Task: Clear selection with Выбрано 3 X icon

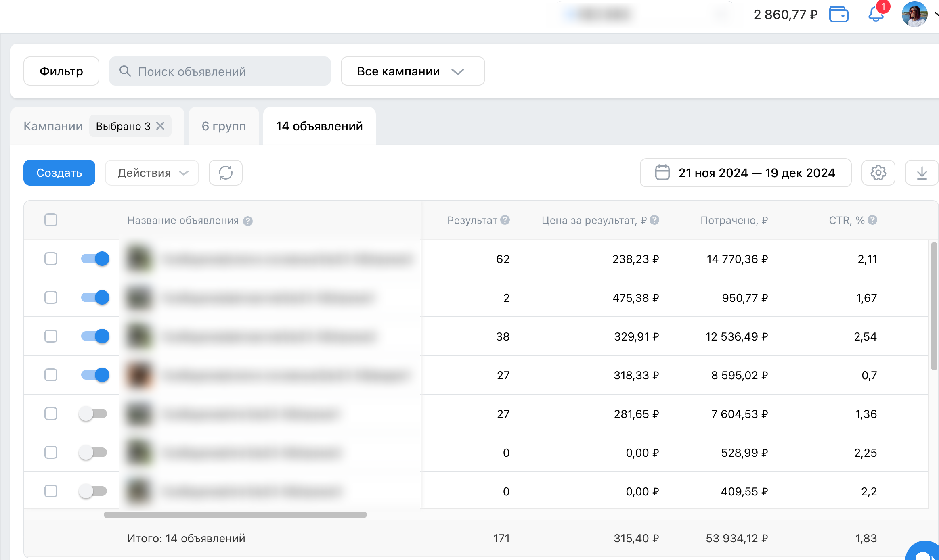Action: (x=161, y=126)
